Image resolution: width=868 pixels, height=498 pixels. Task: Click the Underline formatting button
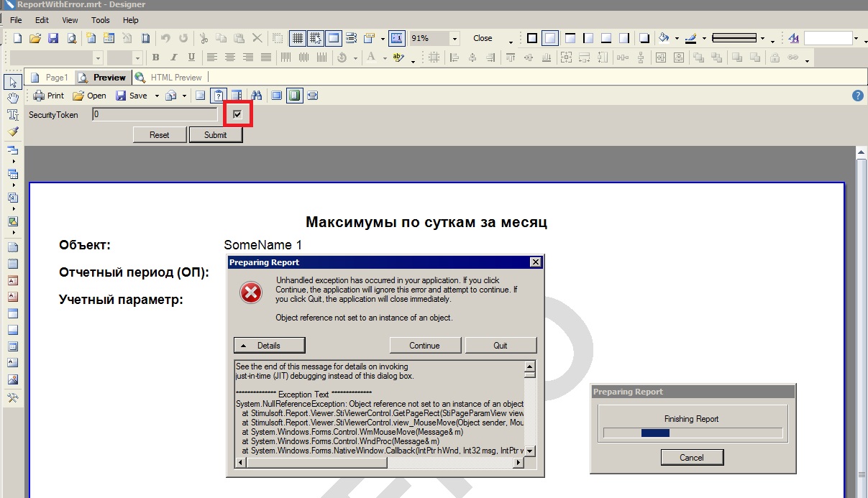(x=191, y=57)
